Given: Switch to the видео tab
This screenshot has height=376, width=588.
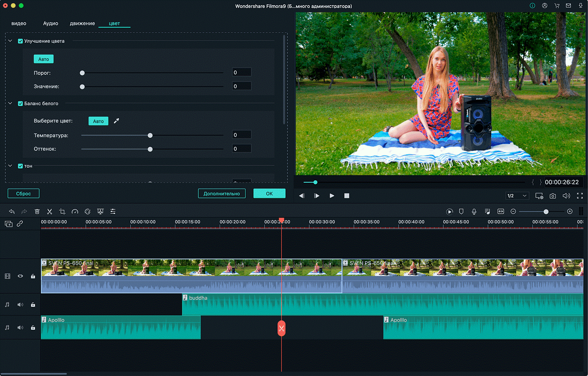Looking at the screenshot, I should [19, 23].
